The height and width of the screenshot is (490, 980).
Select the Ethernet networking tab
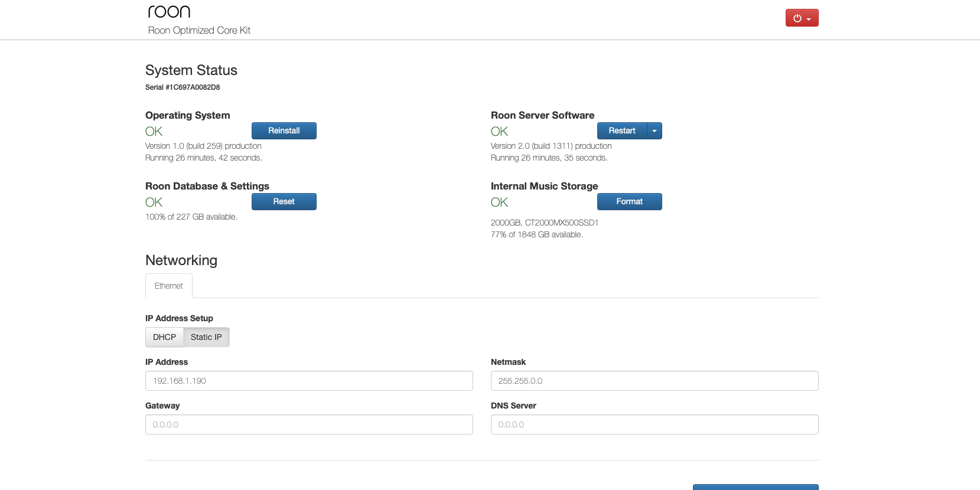tap(169, 286)
